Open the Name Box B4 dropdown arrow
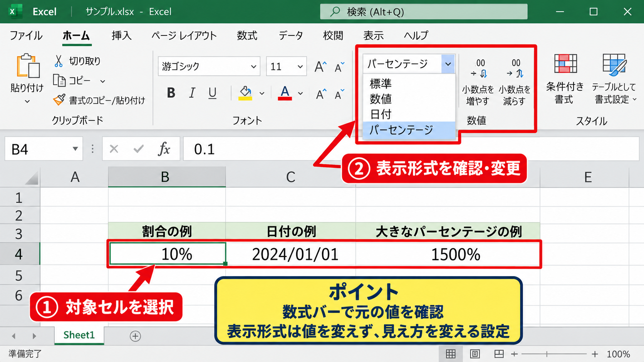Viewport: 644px width, 362px height. click(75, 149)
